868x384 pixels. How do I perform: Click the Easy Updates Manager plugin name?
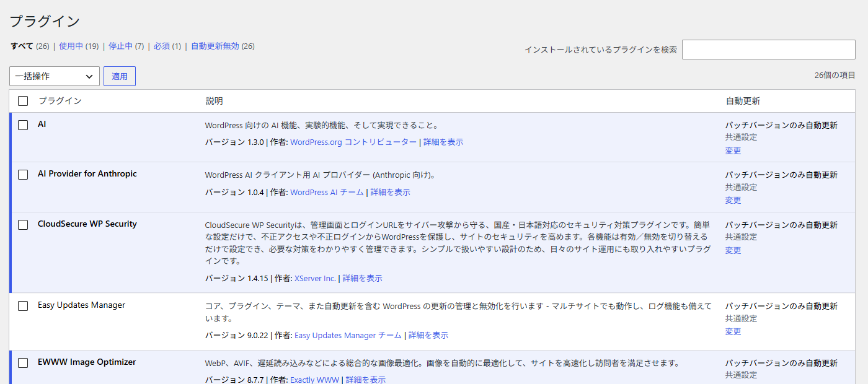81,305
